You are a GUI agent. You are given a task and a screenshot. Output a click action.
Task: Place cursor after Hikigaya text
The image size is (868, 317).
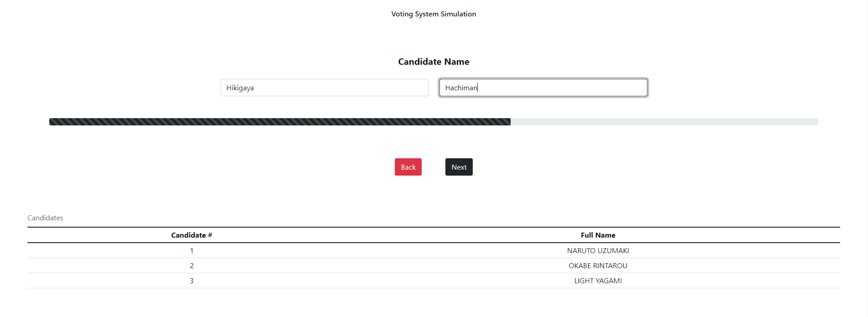[254, 88]
